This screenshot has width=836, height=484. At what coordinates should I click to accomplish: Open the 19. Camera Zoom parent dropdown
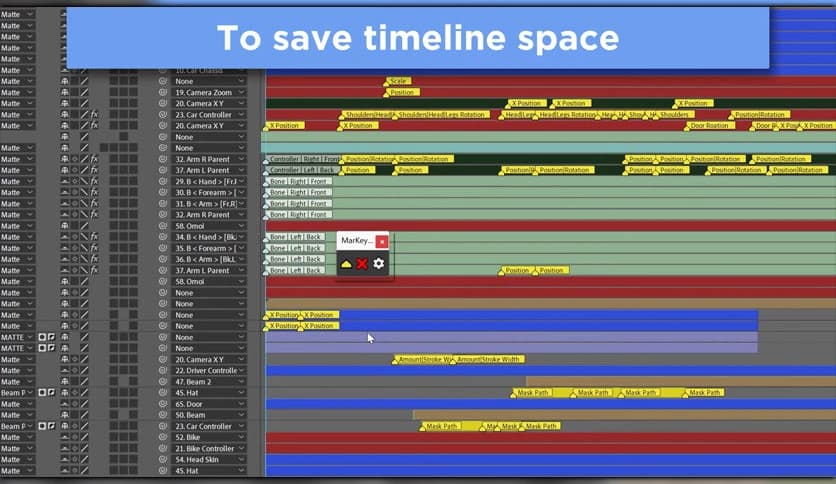(x=210, y=93)
